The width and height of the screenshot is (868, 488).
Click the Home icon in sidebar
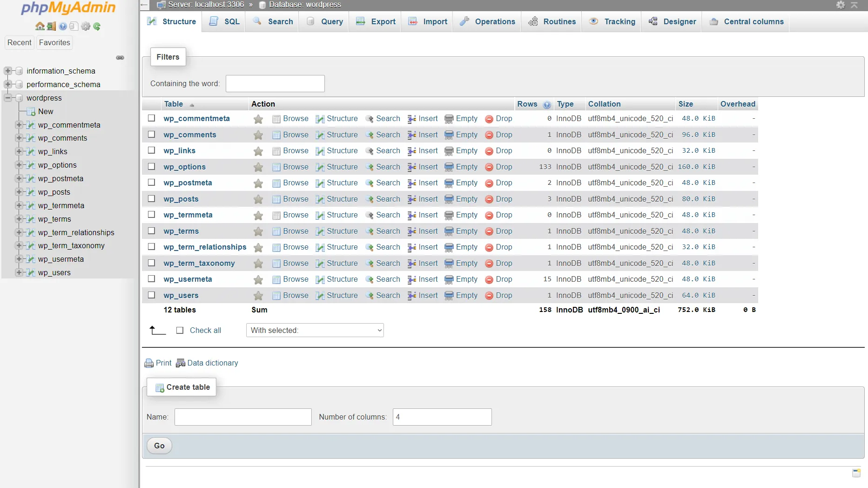pos(40,27)
